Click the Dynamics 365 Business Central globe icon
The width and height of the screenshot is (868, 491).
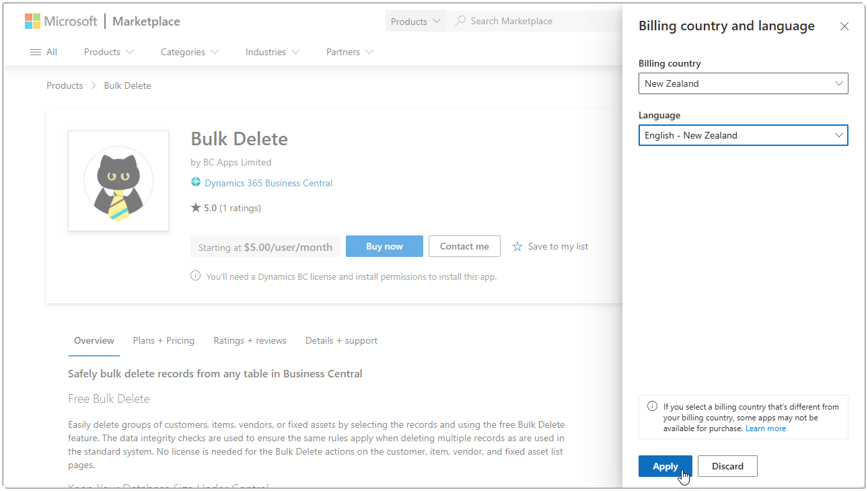tap(196, 182)
